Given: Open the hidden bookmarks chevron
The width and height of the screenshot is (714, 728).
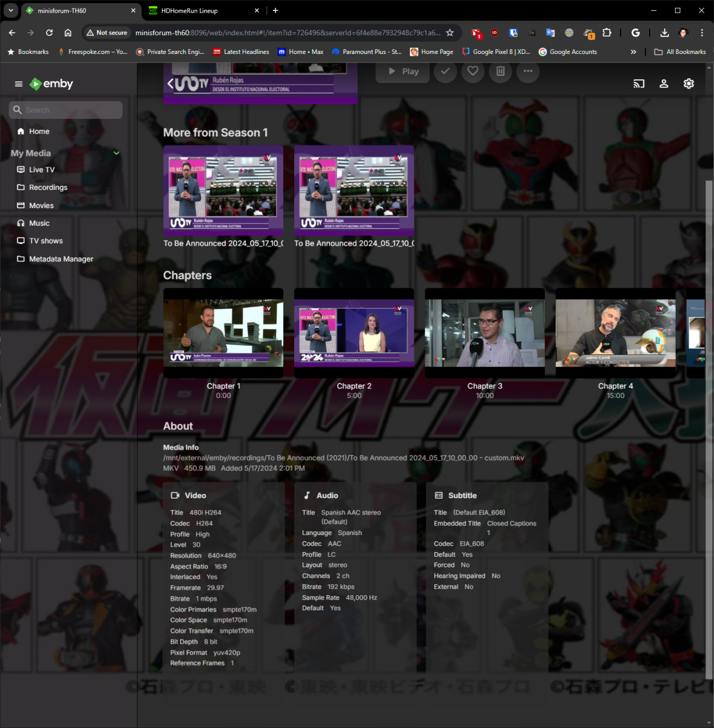Looking at the screenshot, I should 633,52.
